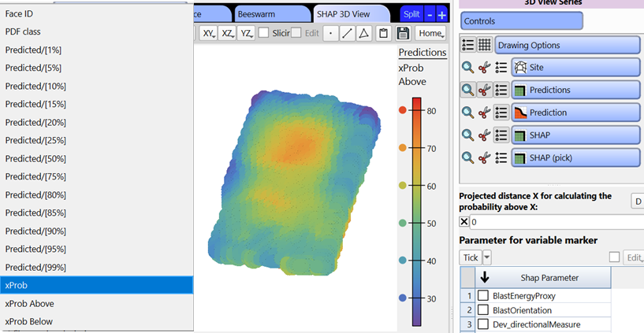Open the Home view dropdown
The image size is (644, 333).
pos(431,33)
